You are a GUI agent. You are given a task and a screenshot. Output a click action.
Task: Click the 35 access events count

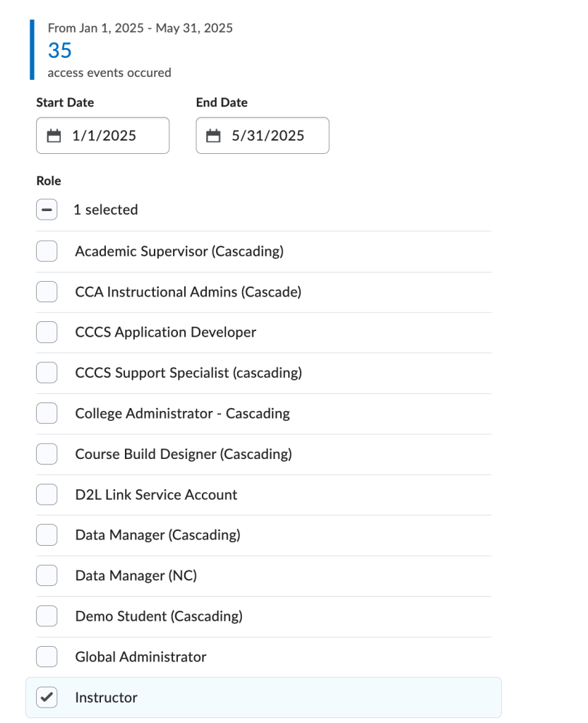pyautogui.click(x=60, y=51)
